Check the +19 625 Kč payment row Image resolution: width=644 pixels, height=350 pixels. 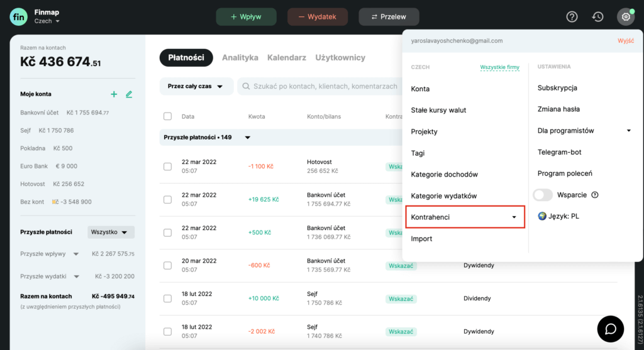[167, 199]
